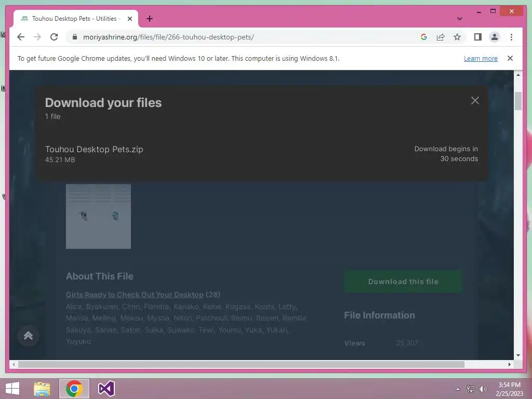This screenshot has width=532, height=399.
Task: Close the Touhou Desktop Pets tab
Action: pos(129,19)
